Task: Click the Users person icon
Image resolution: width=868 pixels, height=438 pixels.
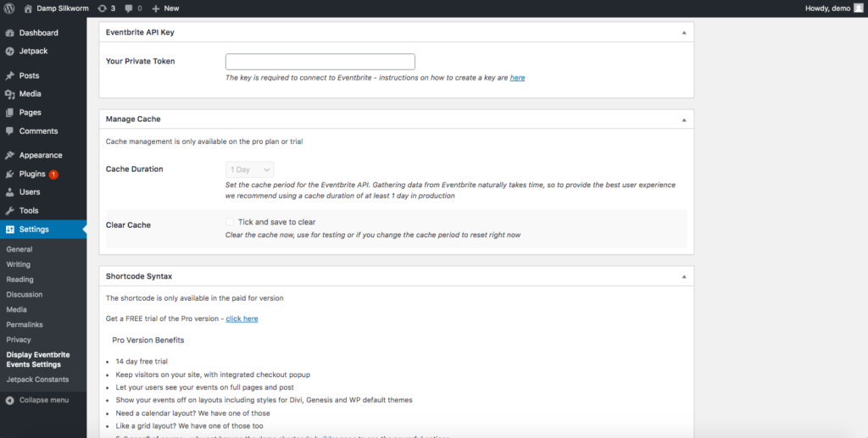Action: point(9,192)
